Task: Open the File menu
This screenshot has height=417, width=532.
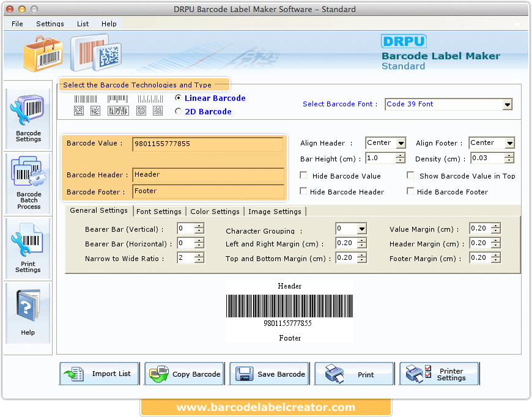Action: 17,24
